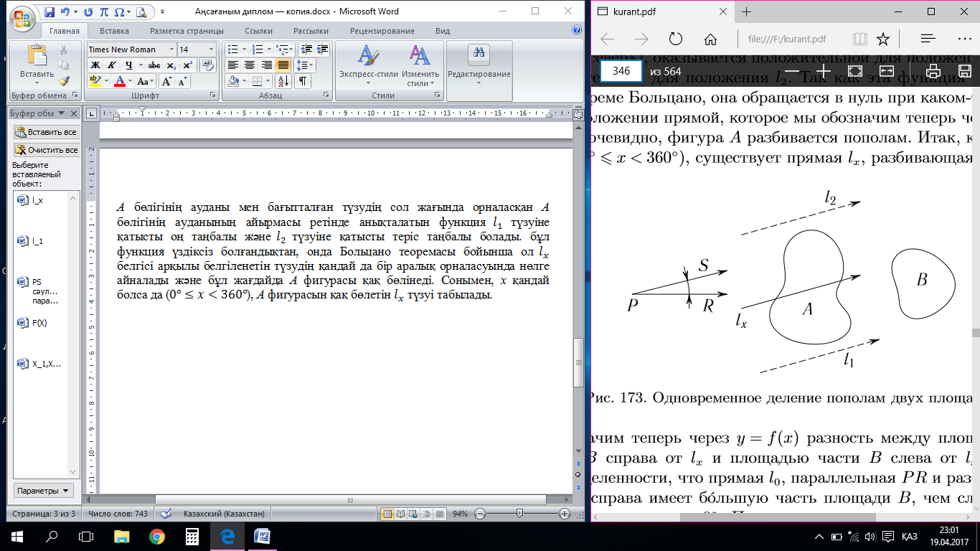
Task: Decrease font size with shrink font button
Action: 182,81
